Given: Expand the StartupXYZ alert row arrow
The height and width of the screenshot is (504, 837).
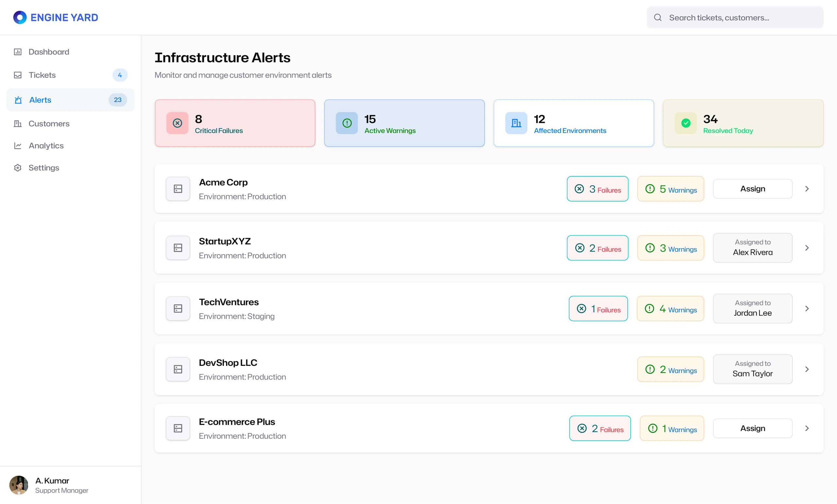Looking at the screenshot, I should (807, 248).
